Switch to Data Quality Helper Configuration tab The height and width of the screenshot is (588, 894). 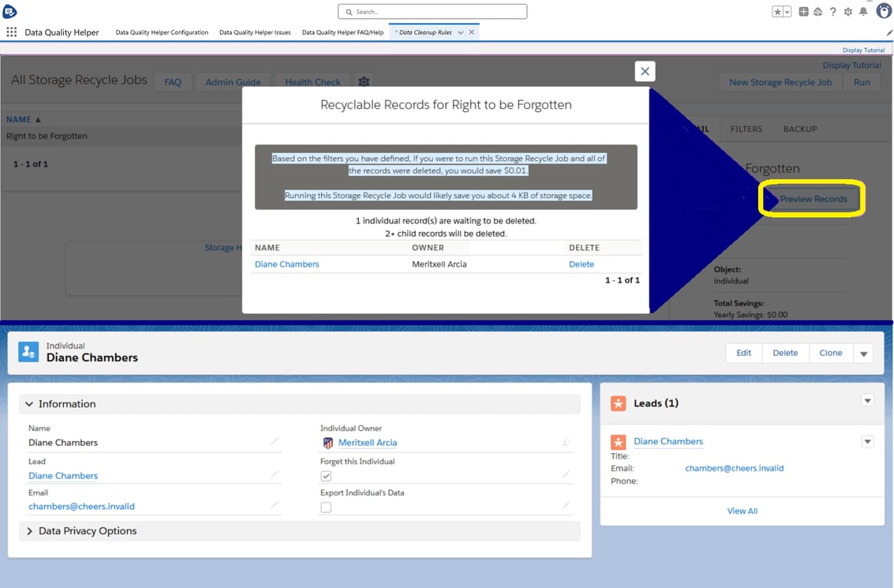pyautogui.click(x=162, y=32)
